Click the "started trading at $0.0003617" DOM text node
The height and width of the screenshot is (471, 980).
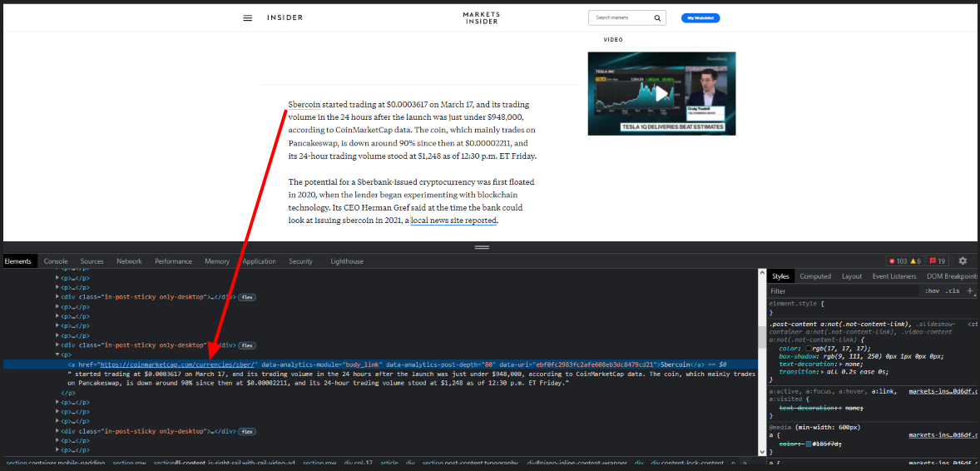(x=412, y=378)
